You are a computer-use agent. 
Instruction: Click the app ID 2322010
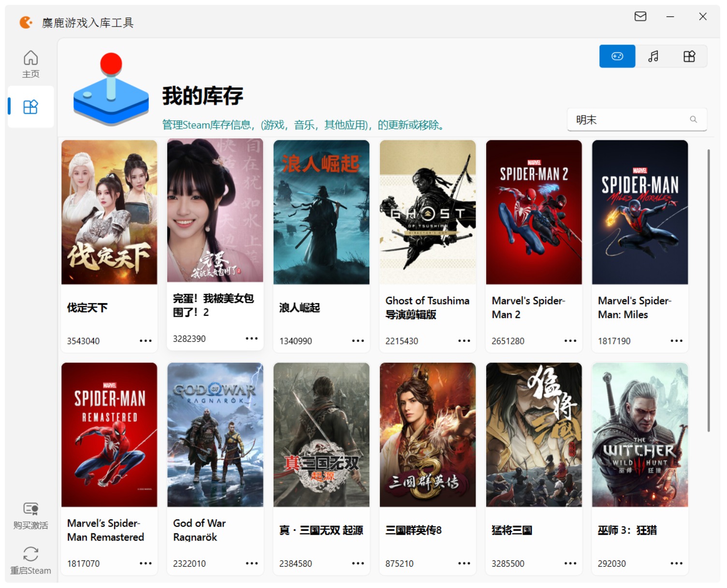point(189,563)
